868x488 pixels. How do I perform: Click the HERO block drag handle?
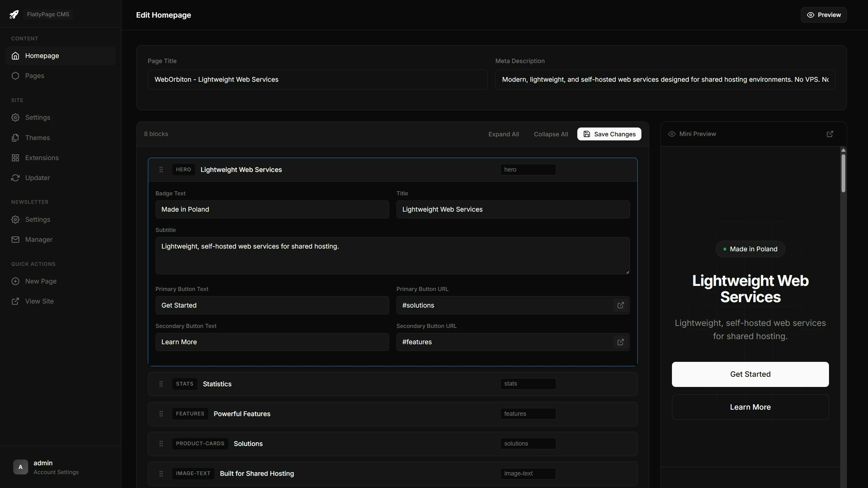[x=161, y=170]
